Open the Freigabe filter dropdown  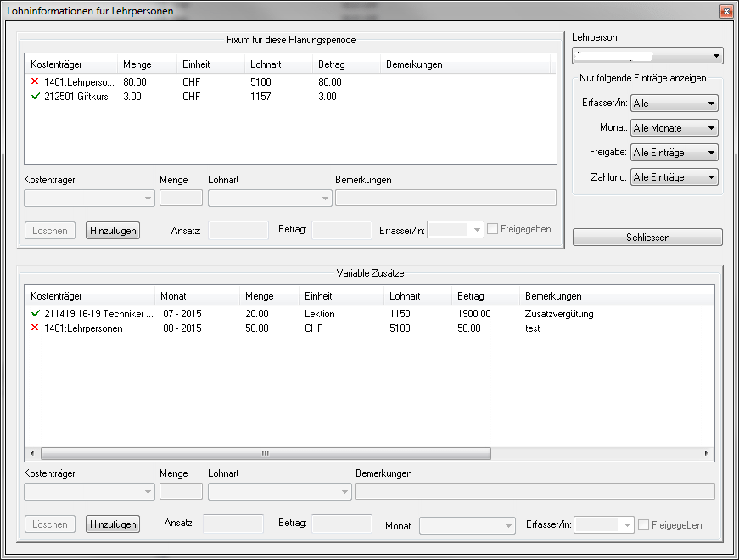[x=675, y=153]
